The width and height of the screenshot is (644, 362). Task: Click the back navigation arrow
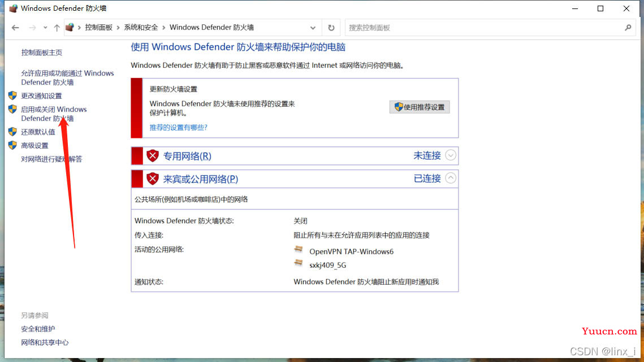pos(15,28)
